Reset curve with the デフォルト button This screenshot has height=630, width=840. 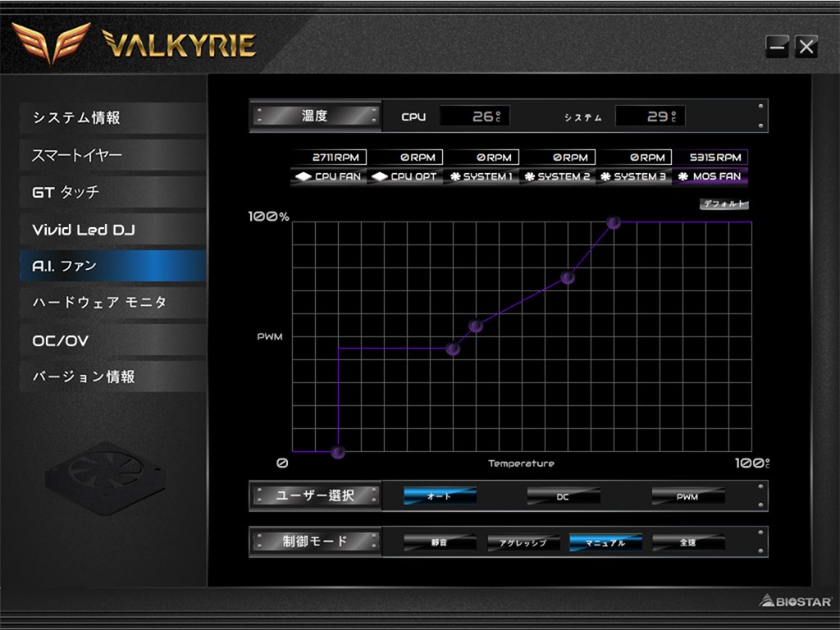[724, 203]
